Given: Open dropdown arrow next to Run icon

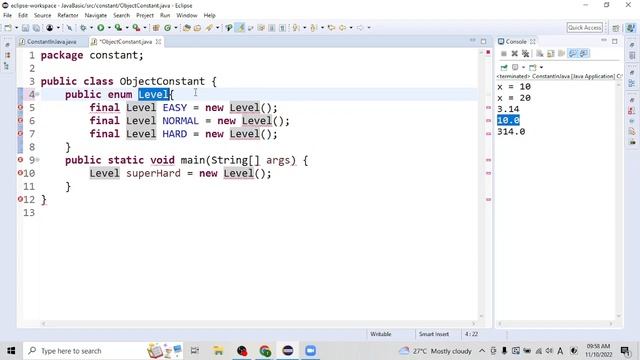Looking at the screenshot, I should [109, 28].
